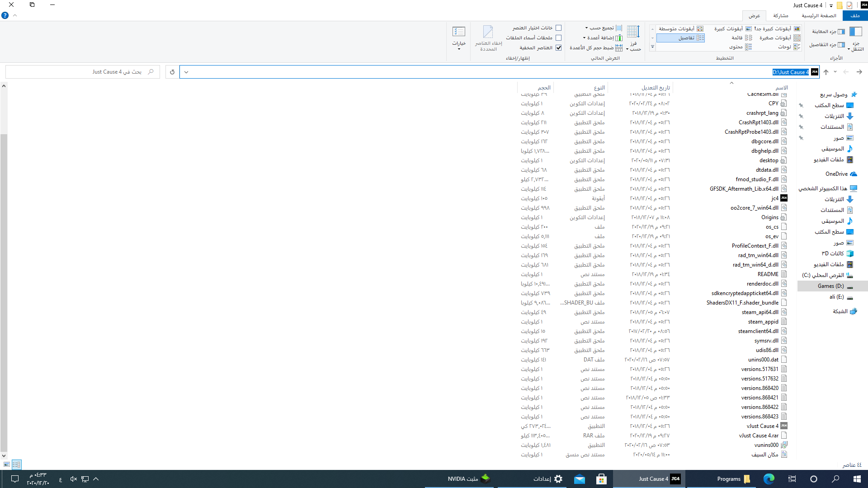The image size is (868, 488).
Task: Select تفاصيل details layout option
Action: [680, 38]
